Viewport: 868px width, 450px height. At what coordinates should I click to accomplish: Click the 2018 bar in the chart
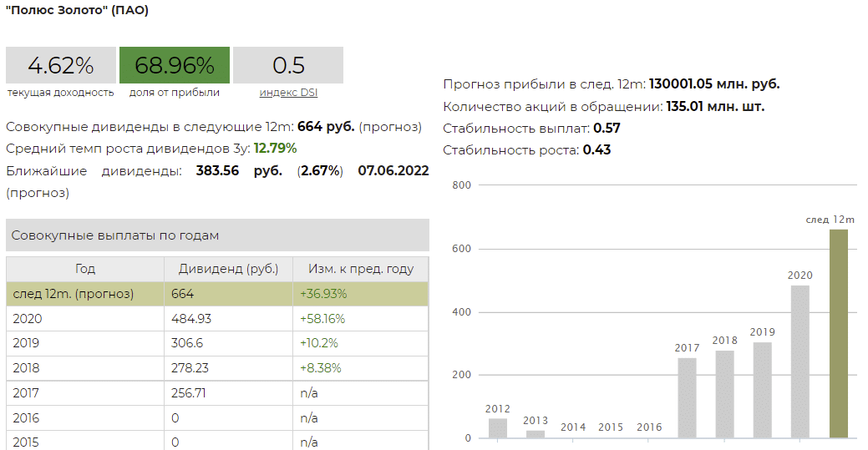(x=724, y=395)
